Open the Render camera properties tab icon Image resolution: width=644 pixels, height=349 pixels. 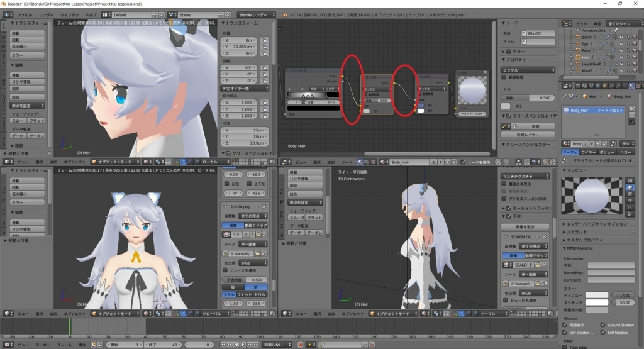[579, 86]
